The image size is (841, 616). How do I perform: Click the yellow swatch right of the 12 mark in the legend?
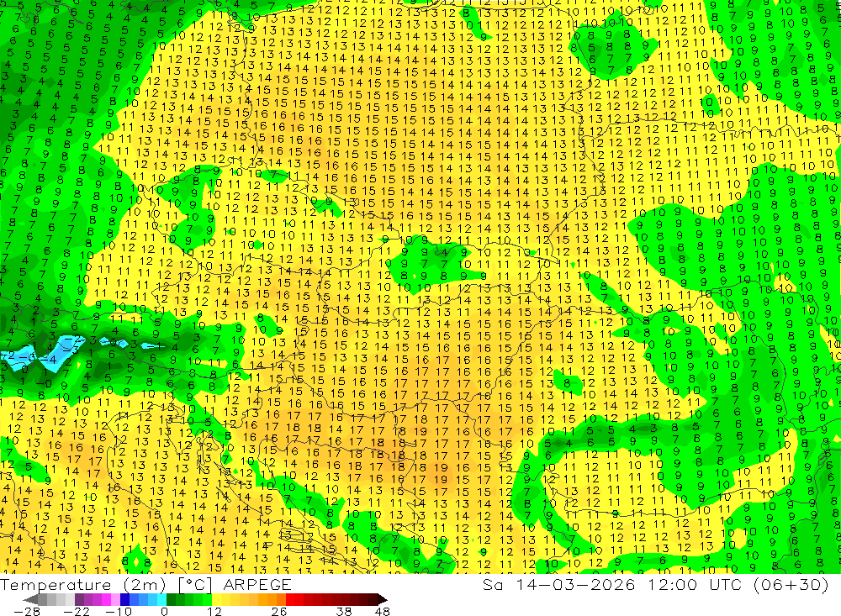pyautogui.click(x=216, y=599)
